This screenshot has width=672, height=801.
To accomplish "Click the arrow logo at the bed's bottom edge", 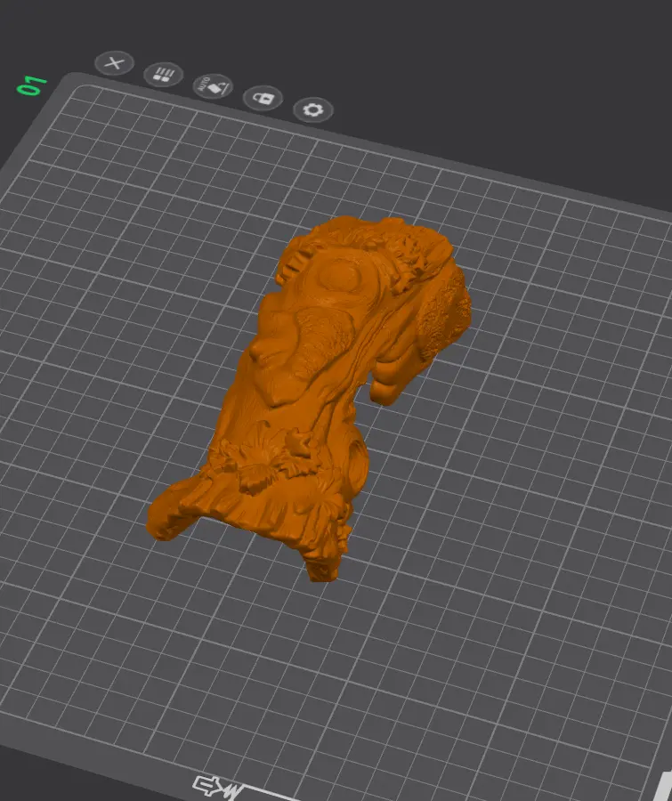I will (217, 788).
